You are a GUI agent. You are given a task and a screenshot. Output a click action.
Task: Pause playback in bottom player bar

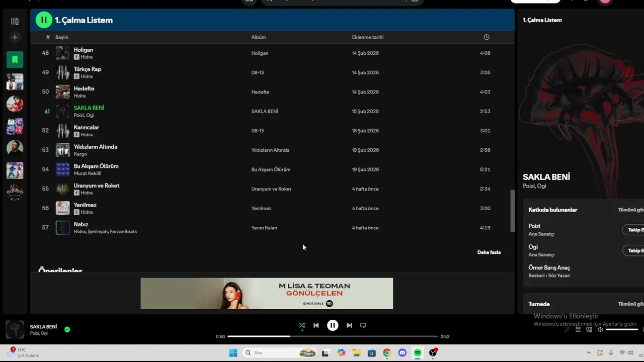coord(333,325)
